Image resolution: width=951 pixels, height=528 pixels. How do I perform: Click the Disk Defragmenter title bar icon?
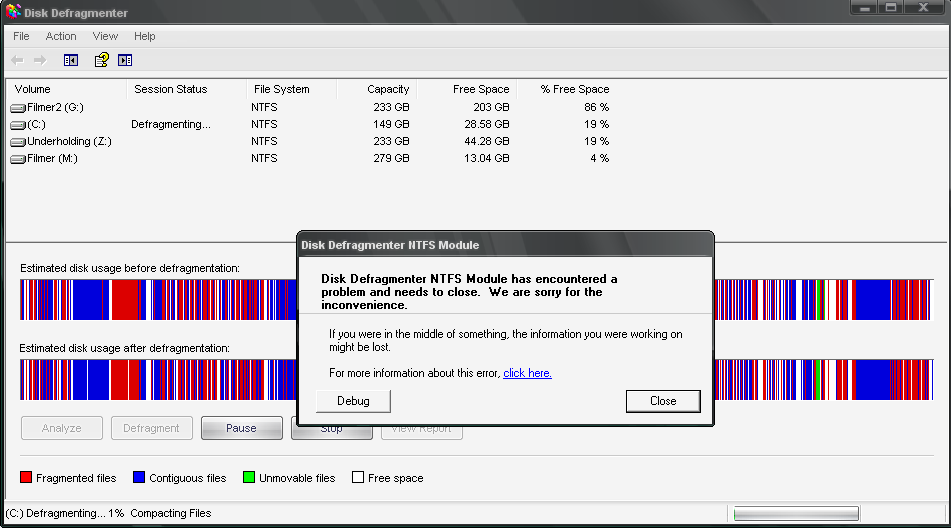pyautogui.click(x=13, y=12)
